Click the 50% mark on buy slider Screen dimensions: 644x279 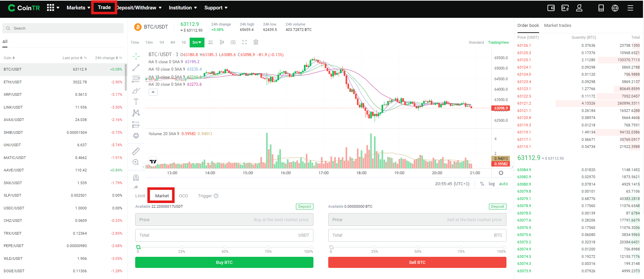coord(225,247)
